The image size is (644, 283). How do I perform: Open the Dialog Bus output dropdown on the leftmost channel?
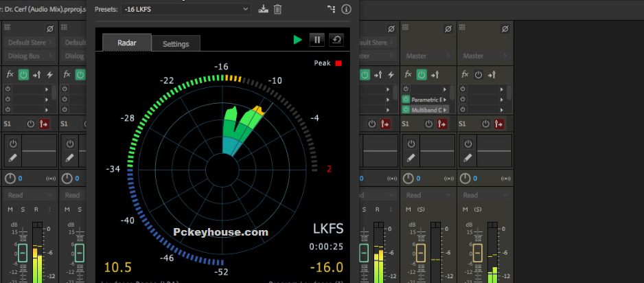[30, 56]
